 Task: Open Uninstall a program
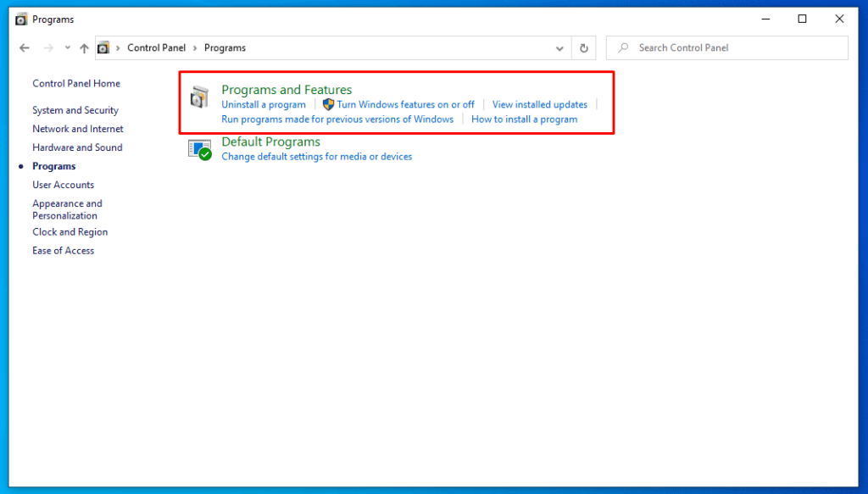264,104
